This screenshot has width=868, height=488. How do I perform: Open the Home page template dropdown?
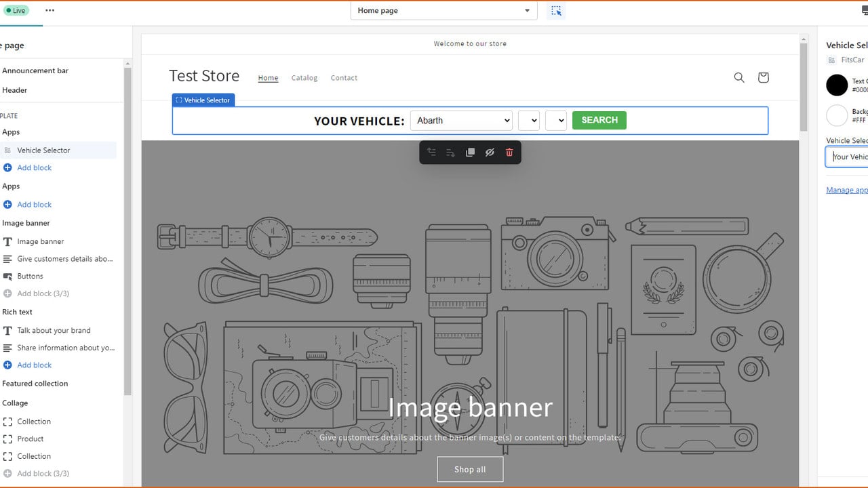point(443,11)
